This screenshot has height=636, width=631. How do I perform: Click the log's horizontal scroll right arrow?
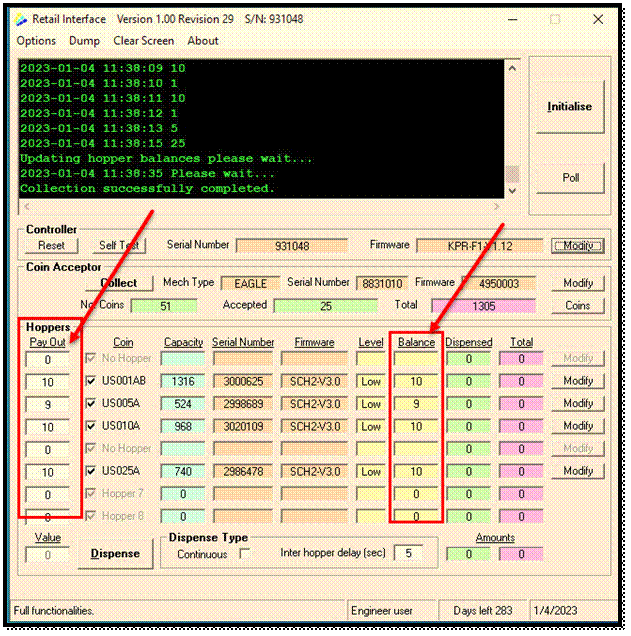click(496, 206)
